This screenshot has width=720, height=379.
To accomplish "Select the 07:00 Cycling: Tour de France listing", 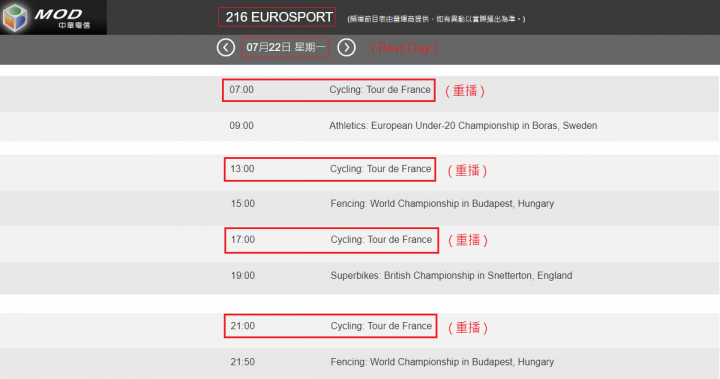I will 329,90.
